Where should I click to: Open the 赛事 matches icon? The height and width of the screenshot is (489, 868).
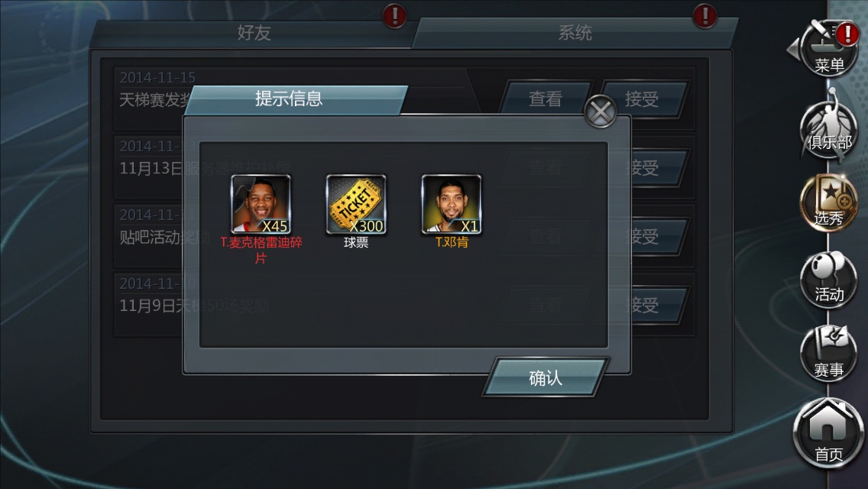(829, 355)
